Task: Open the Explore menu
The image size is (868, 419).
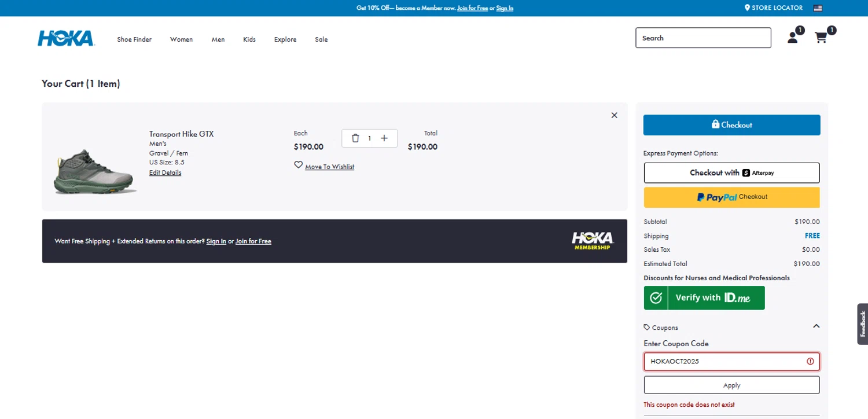Action: [x=285, y=39]
